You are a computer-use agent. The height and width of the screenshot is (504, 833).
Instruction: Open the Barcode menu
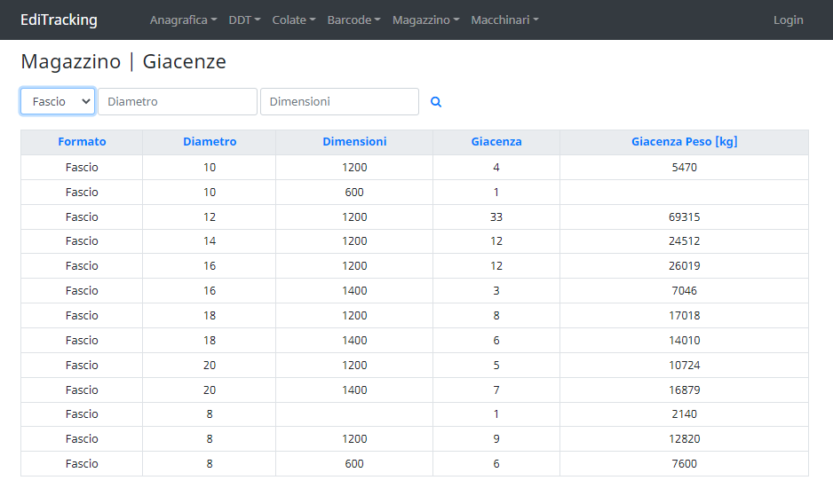pyautogui.click(x=353, y=20)
